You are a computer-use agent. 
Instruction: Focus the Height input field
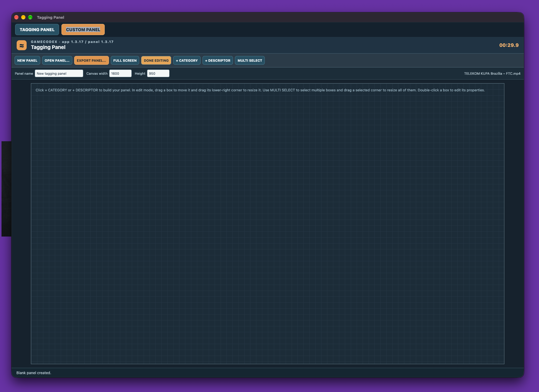coord(158,73)
